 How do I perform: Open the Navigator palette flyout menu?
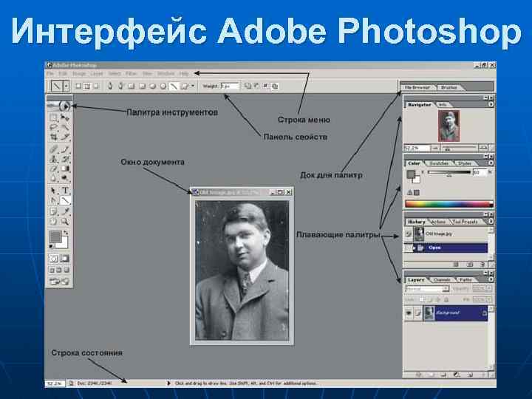tap(491, 105)
